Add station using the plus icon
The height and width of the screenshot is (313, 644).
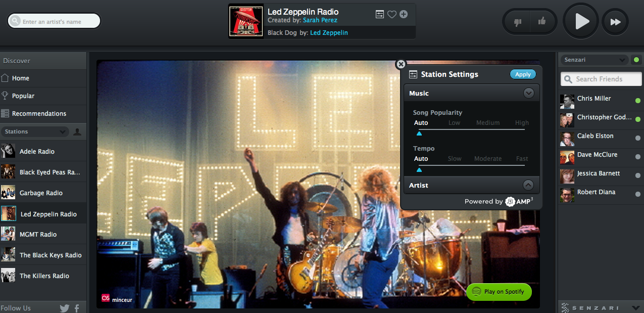click(x=404, y=14)
